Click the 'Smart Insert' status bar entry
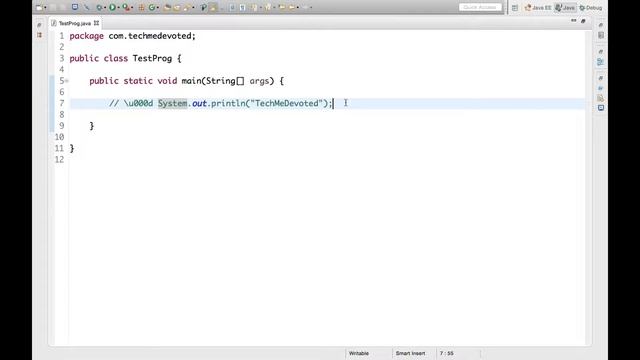Image resolution: width=640 pixels, height=360 pixels. (410, 353)
